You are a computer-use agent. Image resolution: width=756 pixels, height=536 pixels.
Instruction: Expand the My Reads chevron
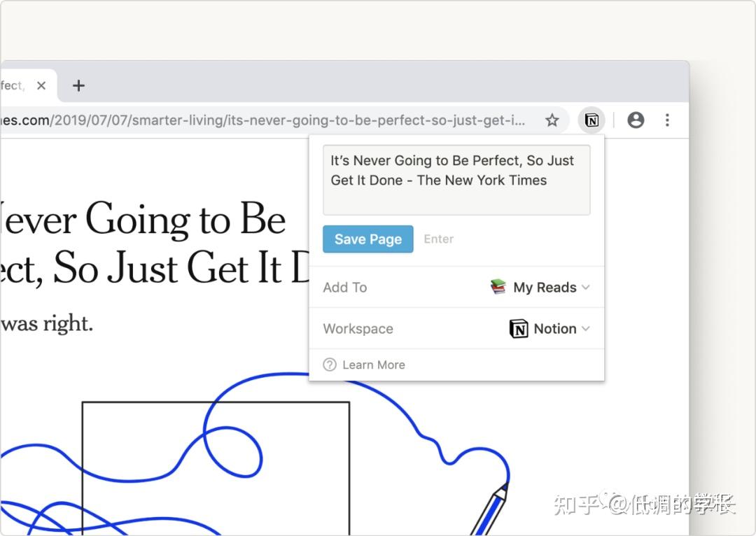point(587,287)
